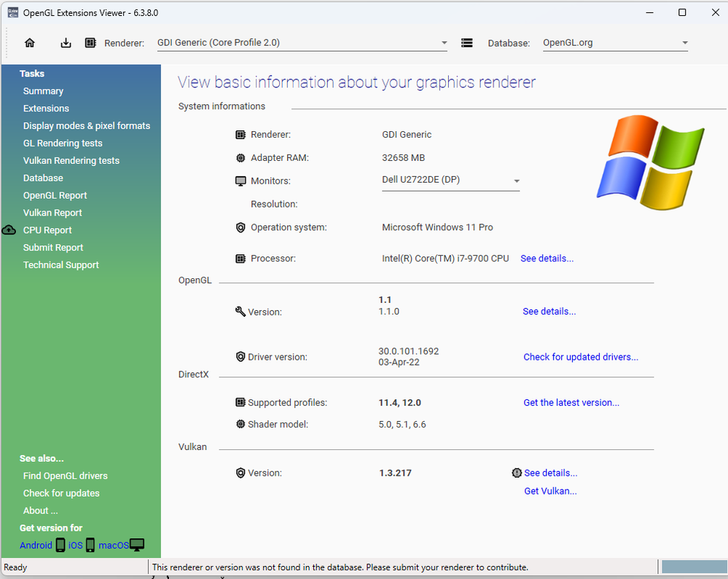Click Find OpenGL drivers link
Viewport: 728px width, 579px height.
65,476
